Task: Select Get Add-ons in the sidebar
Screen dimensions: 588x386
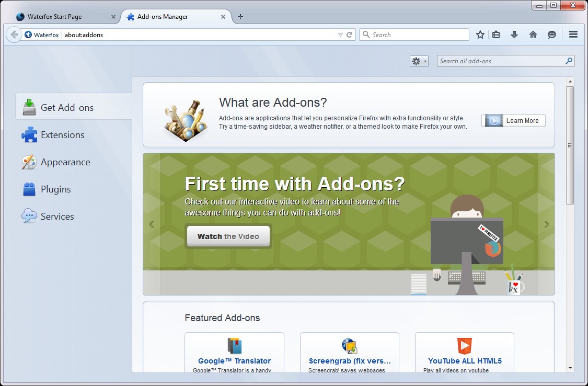Action: 67,107
